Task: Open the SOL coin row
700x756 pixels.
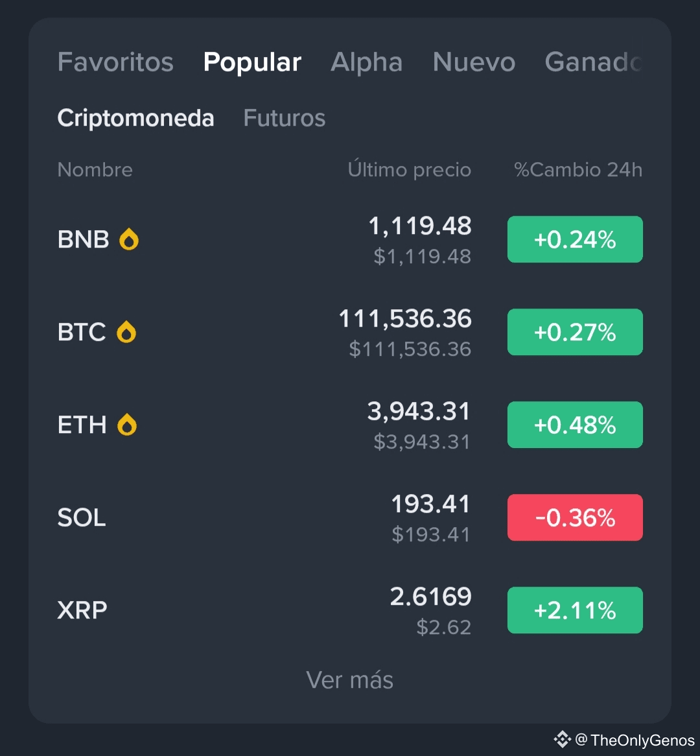Action: tap(350, 517)
